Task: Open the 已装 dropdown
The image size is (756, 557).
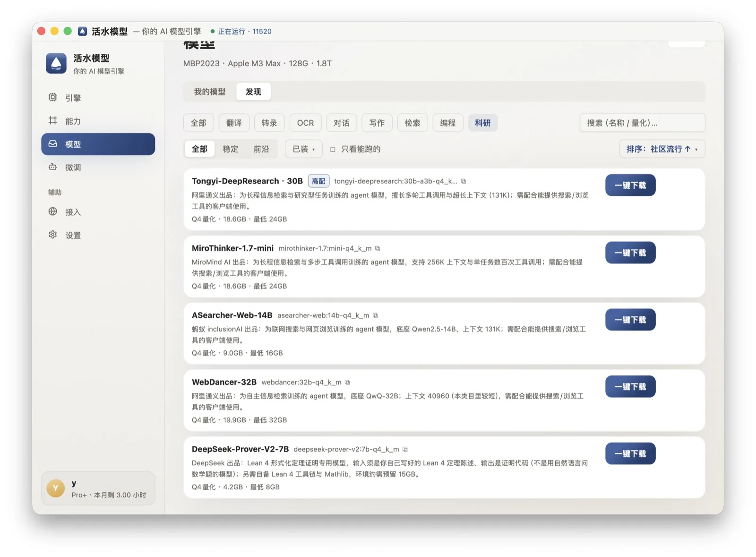Action: point(304,149)
